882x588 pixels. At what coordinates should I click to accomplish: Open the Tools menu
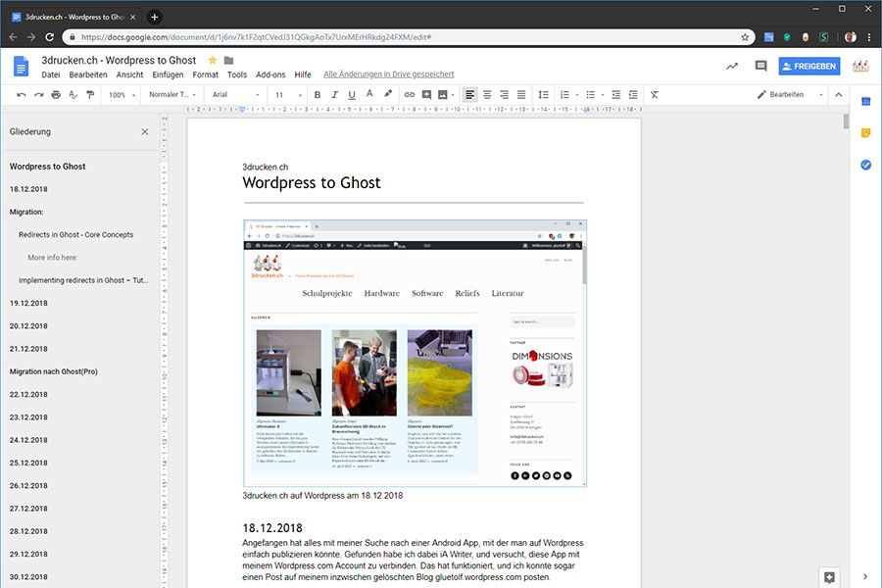coord(237,74)
